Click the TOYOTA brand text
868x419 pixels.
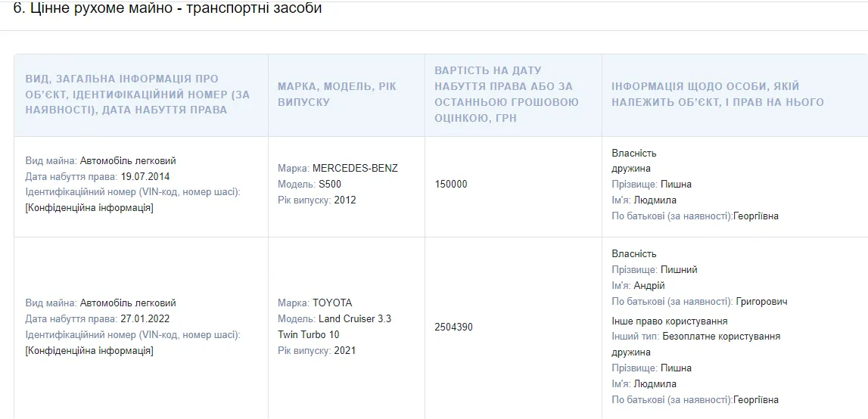click(x=332, y=303)
